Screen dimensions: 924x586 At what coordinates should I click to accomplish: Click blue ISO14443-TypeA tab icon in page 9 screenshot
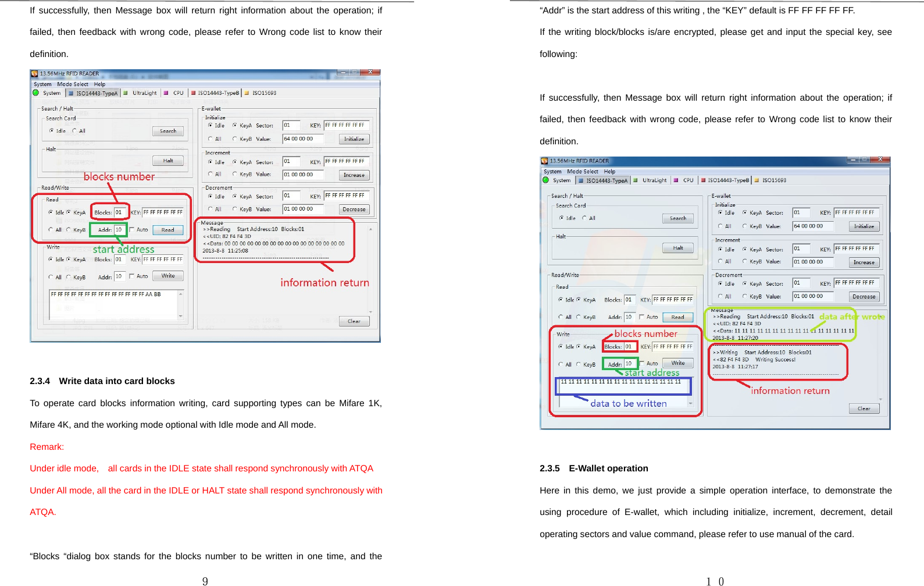tap(71, 93)
